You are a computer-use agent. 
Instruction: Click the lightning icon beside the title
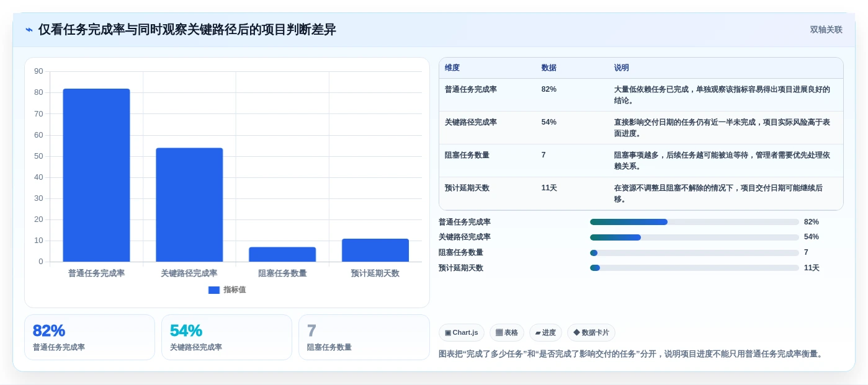pyautogui.click(x=29, y=30)
